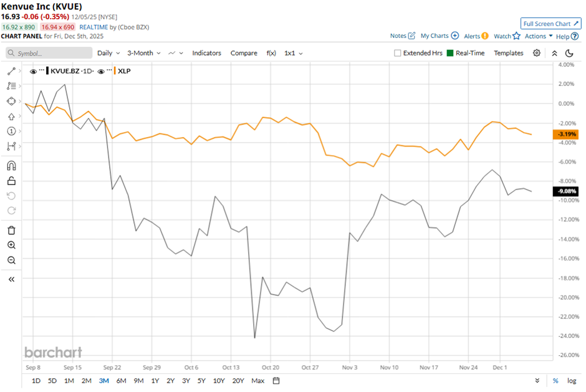Viewport: 586px width, 392px height.
Task: Select the 3M range button
Action: [x=104, y=381]
